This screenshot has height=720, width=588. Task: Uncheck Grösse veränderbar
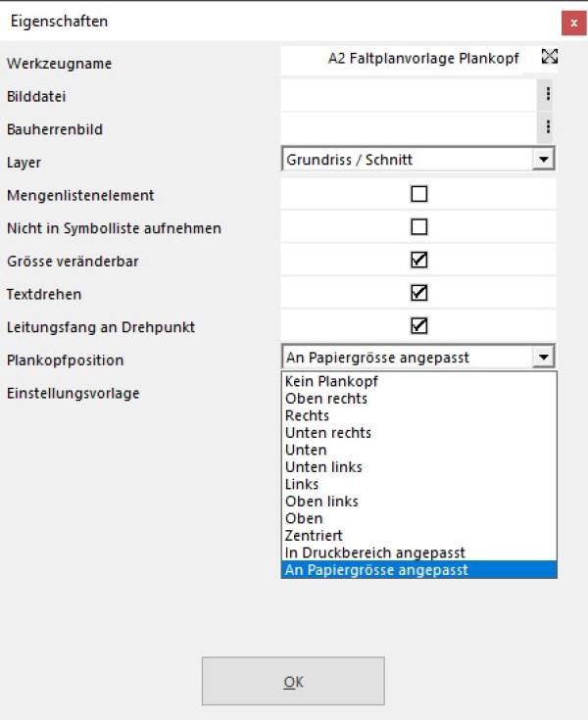[x=419, y=260]
